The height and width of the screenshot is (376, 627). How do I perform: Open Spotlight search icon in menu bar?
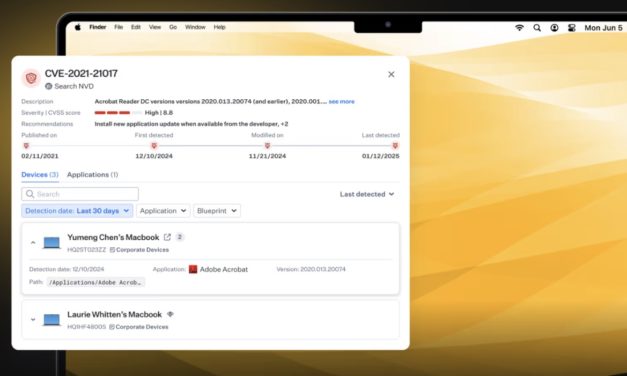pos(537,28)
